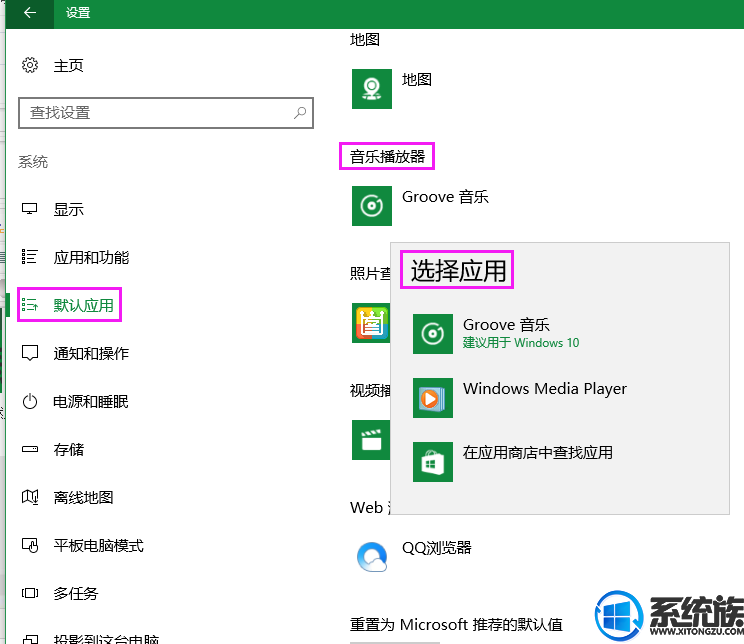Click the 电源和睡眠 power icon
Screen dimensions: 744x644
click(29, 401)
